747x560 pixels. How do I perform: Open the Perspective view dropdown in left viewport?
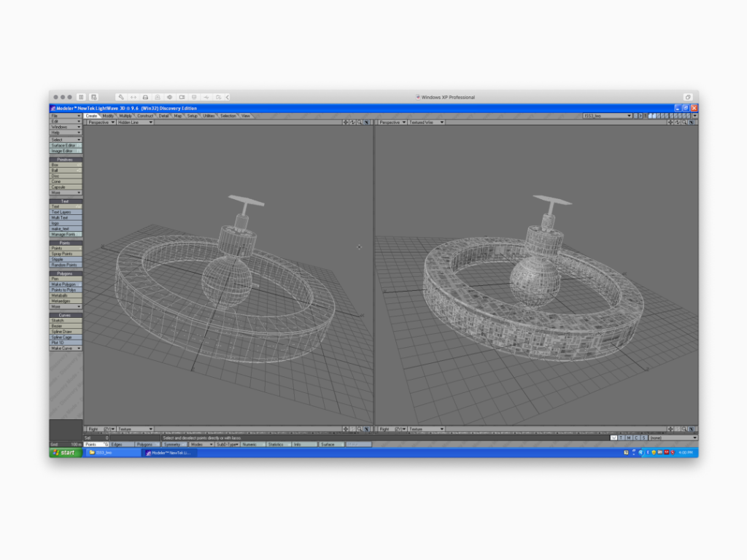coord(101,122)
